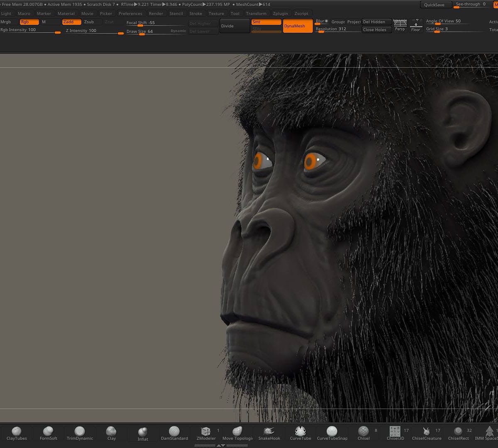
Task: Select the Chisel brush
Action: [x=364, y=433]
